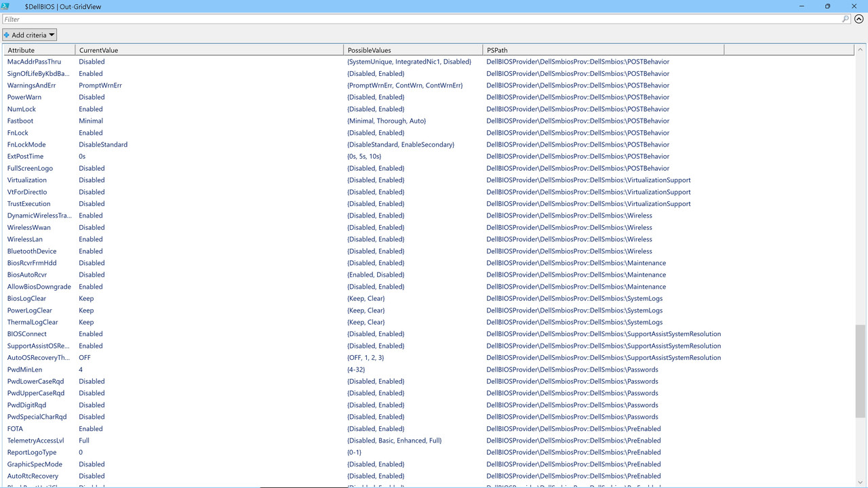Screen dimensions: 868x488
Task: Minimize the Out-GridView window
Action: point(800,6)
